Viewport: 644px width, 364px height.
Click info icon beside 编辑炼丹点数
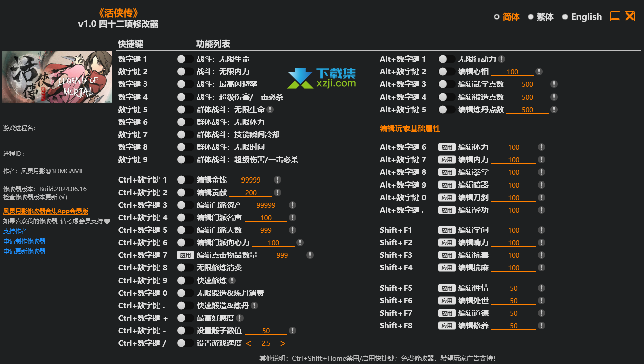coord(554,110)
